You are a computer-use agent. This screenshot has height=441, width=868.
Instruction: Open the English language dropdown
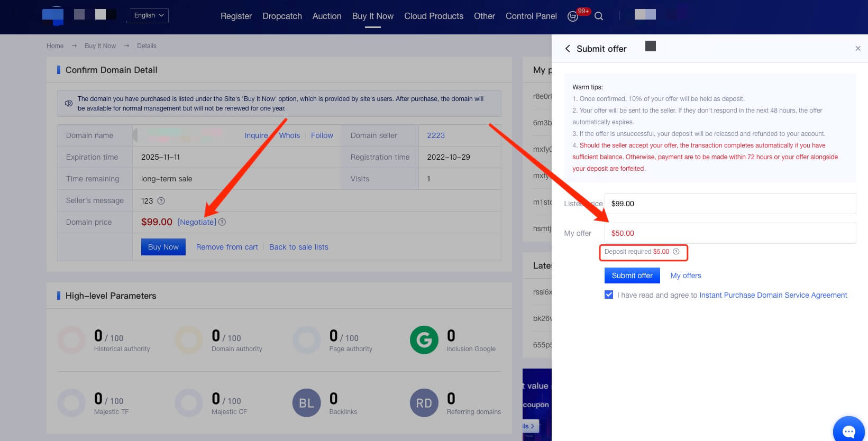click(148, 15)
